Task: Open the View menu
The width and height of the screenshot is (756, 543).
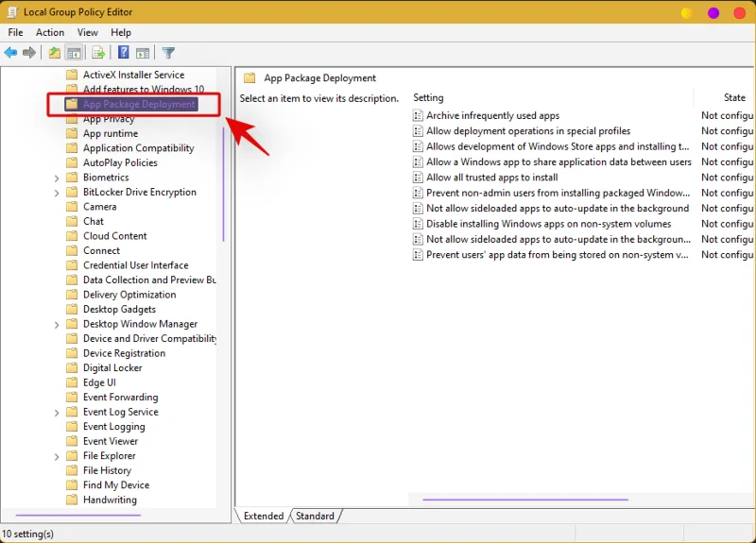Action: [88, 32]
